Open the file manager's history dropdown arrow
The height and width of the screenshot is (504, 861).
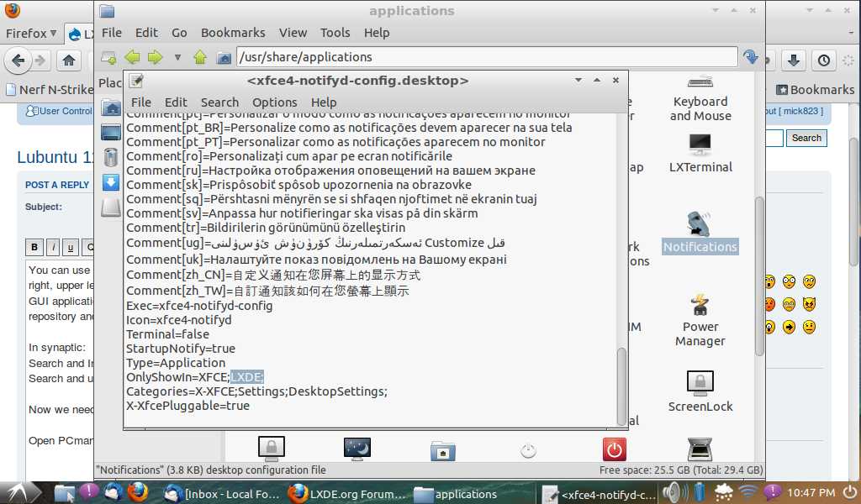(177, 57)
